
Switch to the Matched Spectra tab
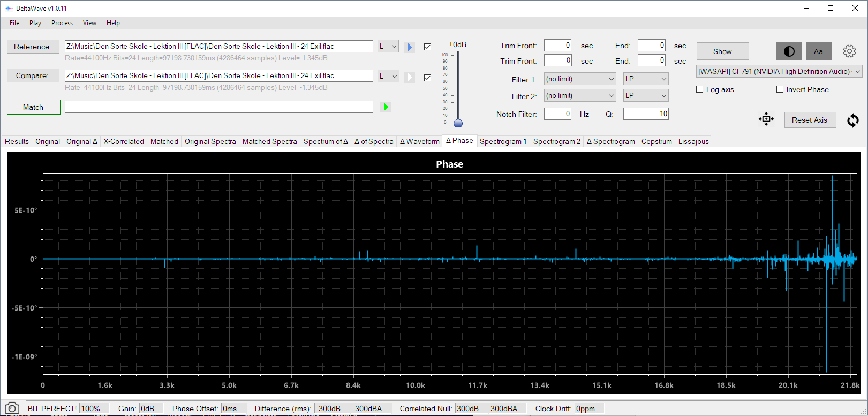(270, 141)
